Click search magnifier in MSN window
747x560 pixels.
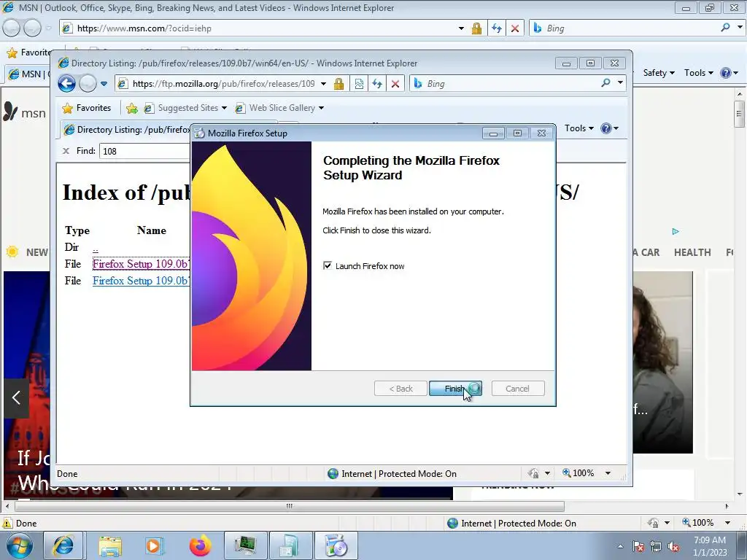tap(726, 28)
